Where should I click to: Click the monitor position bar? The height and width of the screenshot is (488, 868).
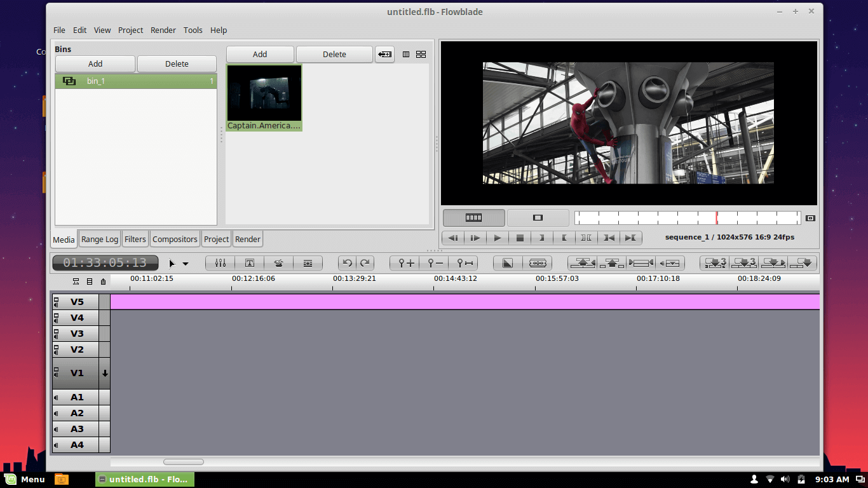[x=688, y=218]
